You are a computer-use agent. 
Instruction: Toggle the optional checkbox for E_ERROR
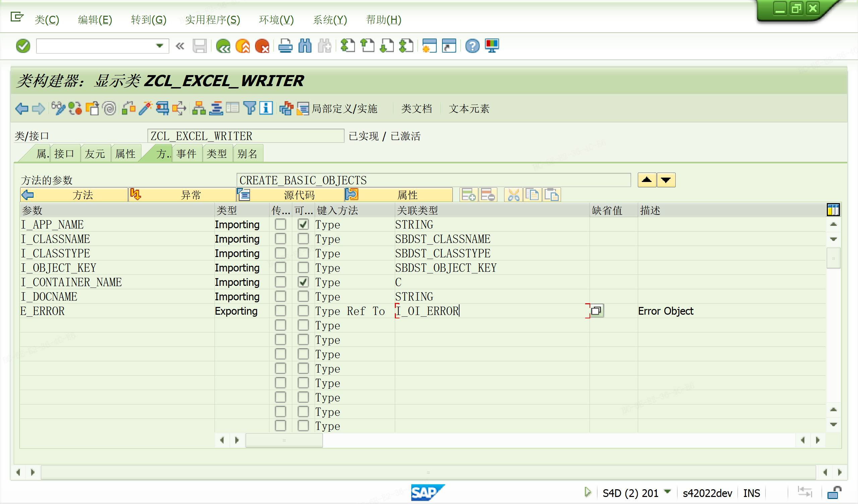coord(303,311)
